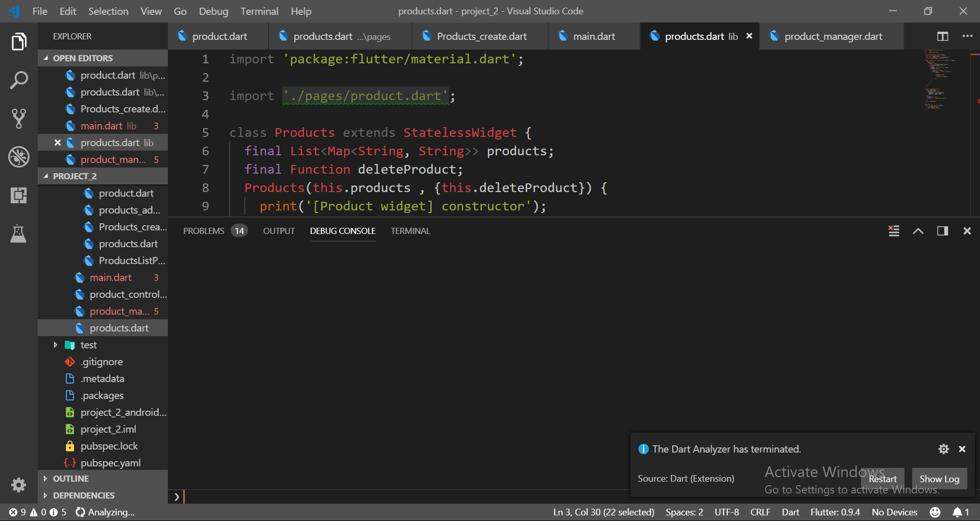This screenshot has height=521, width=980.
Task: Open the Debug view from the activity bar
Action: point(19,157)
